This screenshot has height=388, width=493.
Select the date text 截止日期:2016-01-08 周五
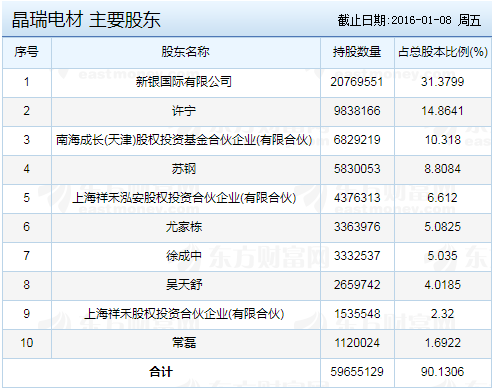[x=409, y=20]
